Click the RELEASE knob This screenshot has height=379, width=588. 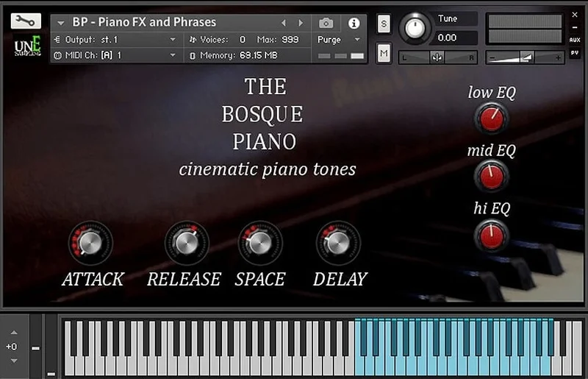[x=187, y=243]
